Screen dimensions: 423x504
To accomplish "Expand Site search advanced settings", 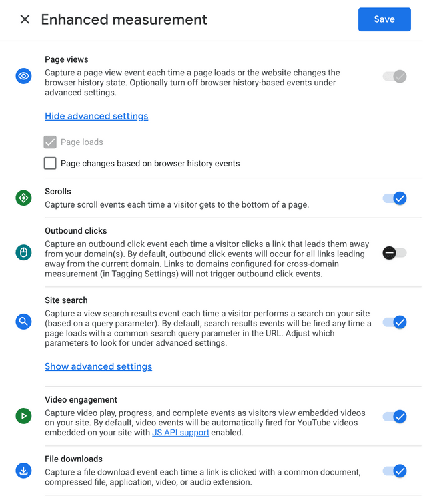I will 98,366.
